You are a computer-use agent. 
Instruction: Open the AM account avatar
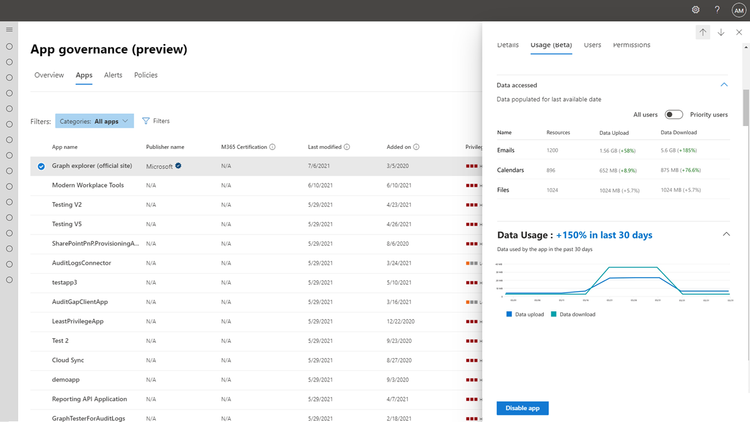coord(739,10)
